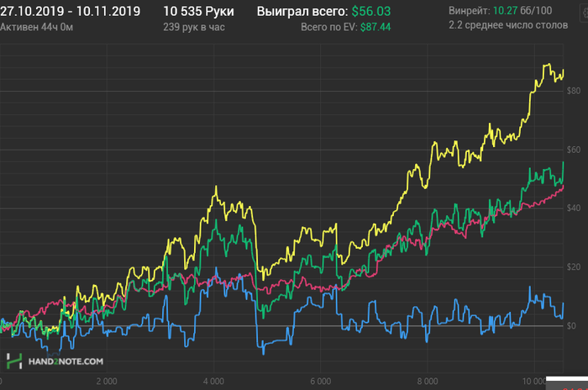Screen dimensions: 588x390
Task: Select the '239 рук в час' text
Action: (193, 27)
